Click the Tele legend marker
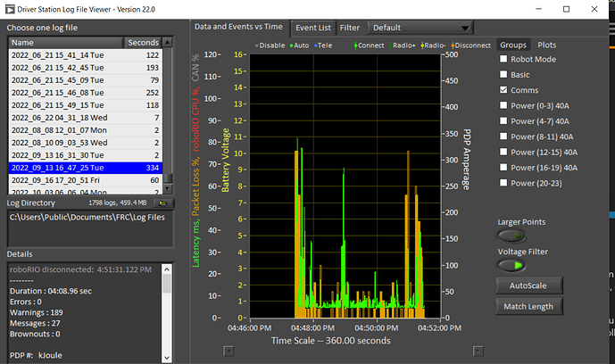 coord(316,45)
